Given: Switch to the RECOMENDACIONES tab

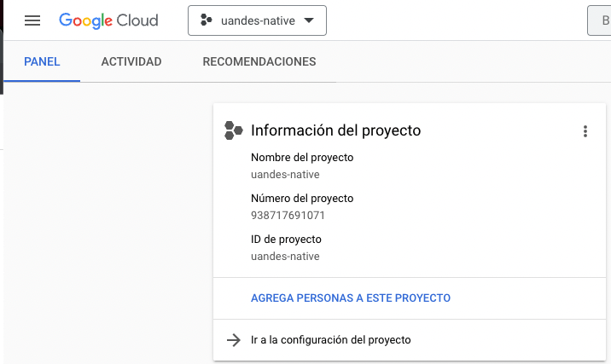Looking at the screenshot, I should click(259, 61).
